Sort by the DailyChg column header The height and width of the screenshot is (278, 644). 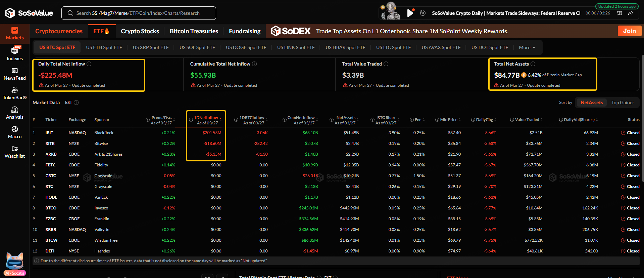click(x=484, y=120)
